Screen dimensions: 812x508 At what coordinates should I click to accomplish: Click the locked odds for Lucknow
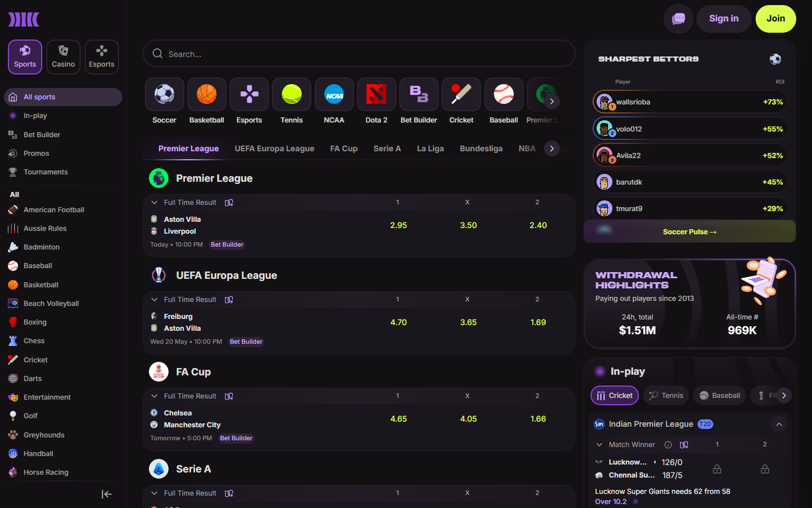[717, 469]
